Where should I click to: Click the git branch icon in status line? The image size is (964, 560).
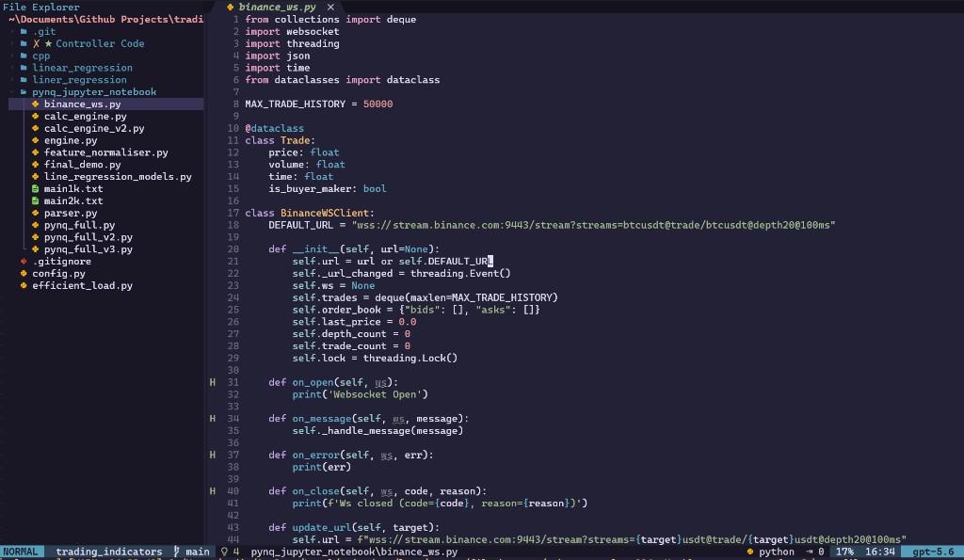click(x=176, y=552)
